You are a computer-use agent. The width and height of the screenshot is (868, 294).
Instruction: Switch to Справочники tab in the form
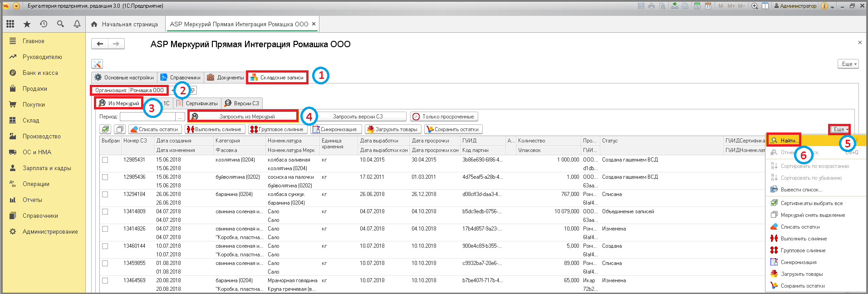pyautogui.click(x=181, y=78)
